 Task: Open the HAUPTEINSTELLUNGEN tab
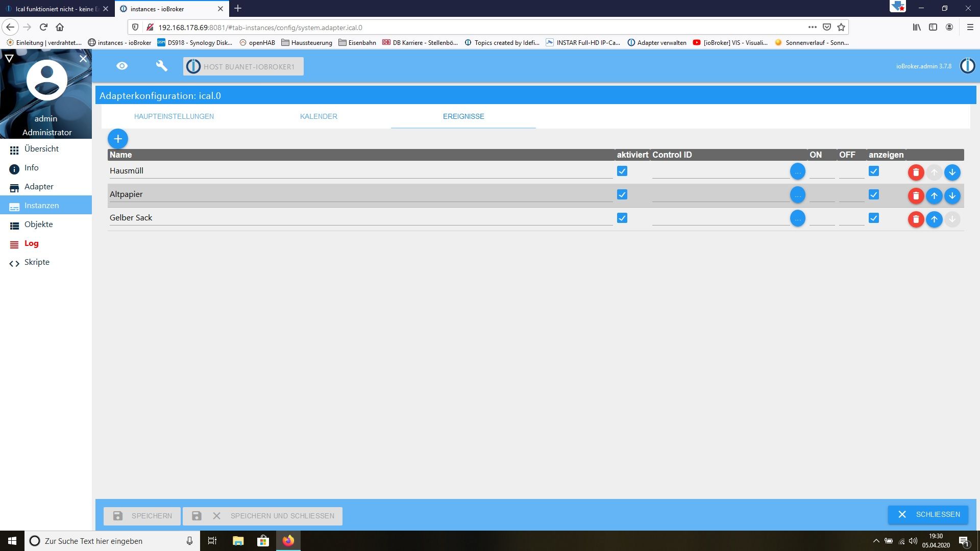(174, 116)
